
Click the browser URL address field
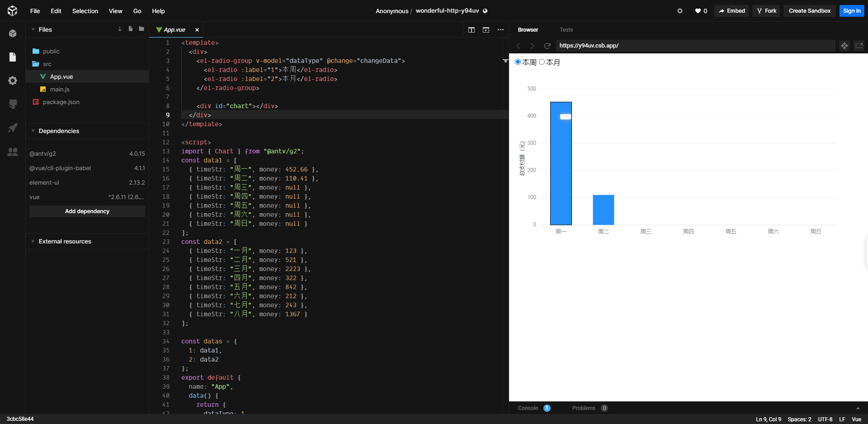click(x=695, y=46)
